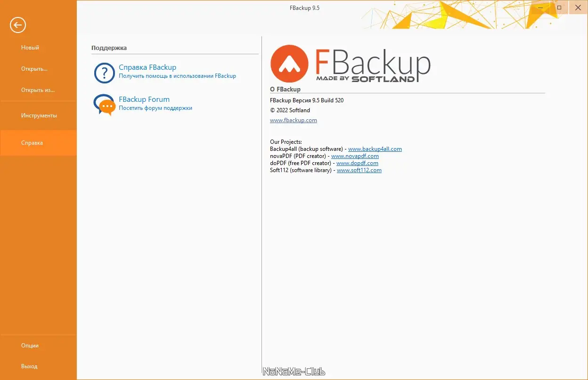
Task: Select Открыть... in the sidebar
Action: click(x=34, y=69)
